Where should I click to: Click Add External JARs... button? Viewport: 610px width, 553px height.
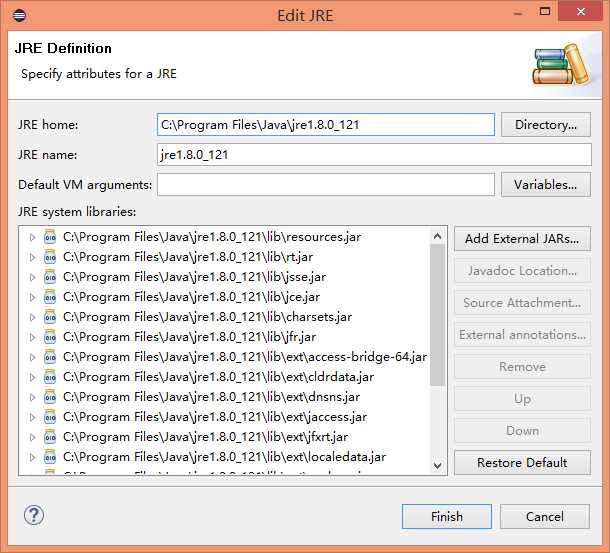522,239
